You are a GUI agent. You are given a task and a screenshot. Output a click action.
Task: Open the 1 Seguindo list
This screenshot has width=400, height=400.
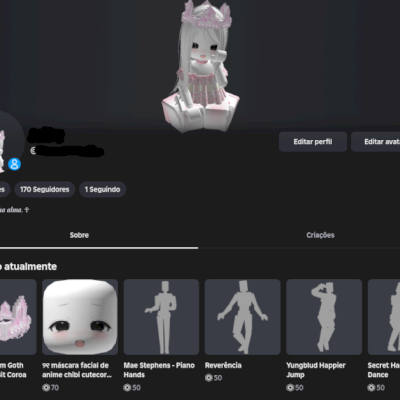pyautogui.click(x=102, y=189)
